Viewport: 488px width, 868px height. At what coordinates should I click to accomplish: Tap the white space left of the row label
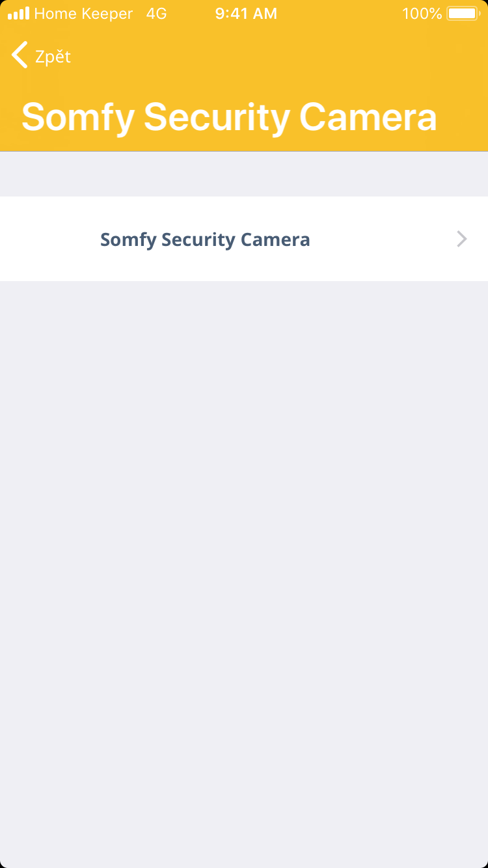pos(49,239)
